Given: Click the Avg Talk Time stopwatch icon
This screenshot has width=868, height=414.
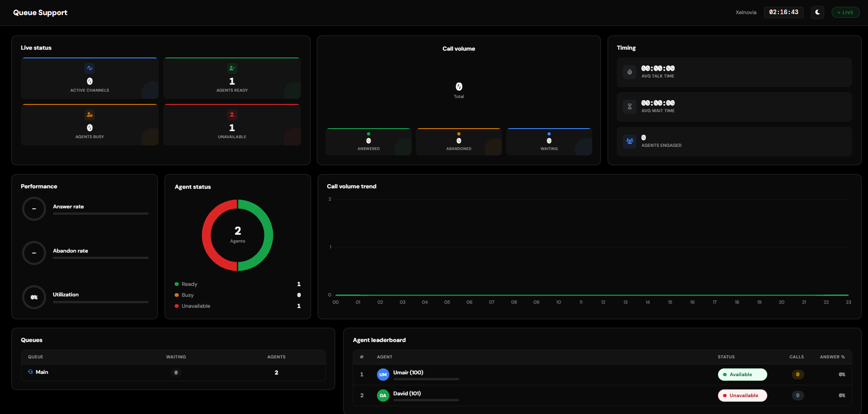Looking at the screenshot, I should [x=630, y=72].
